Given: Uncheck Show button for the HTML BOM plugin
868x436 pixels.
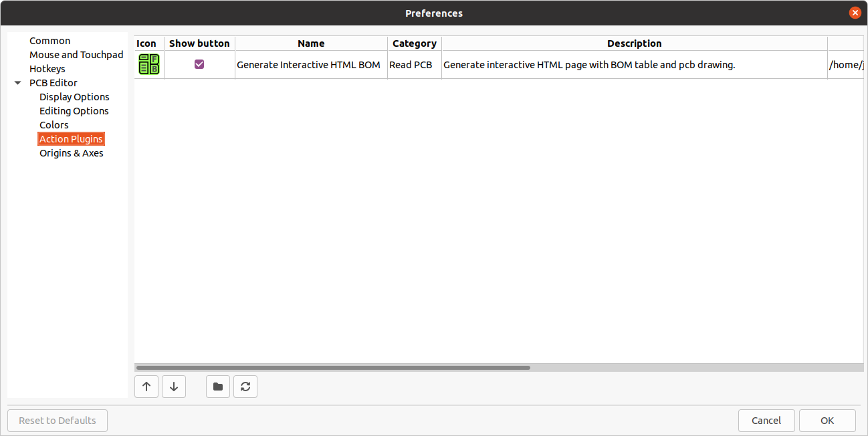Looking at the screenshot, I should [x=199, y=64].
